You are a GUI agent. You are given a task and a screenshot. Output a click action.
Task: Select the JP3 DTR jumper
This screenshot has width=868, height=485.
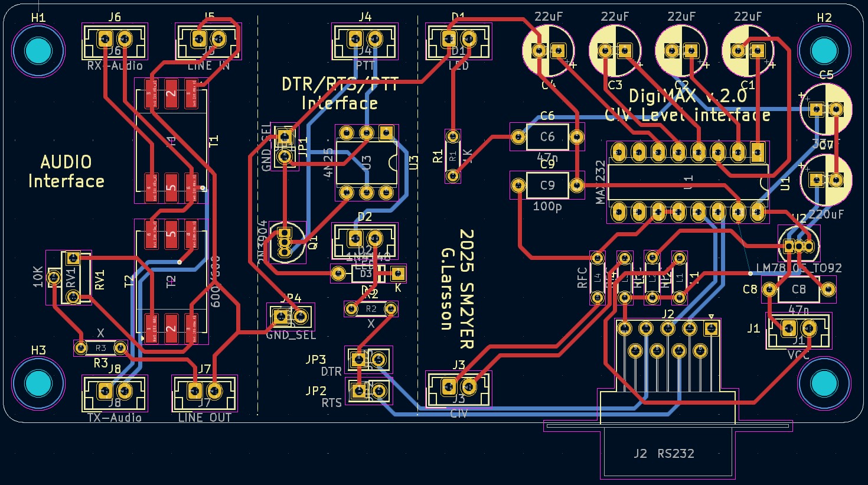[x=368, y=359]
